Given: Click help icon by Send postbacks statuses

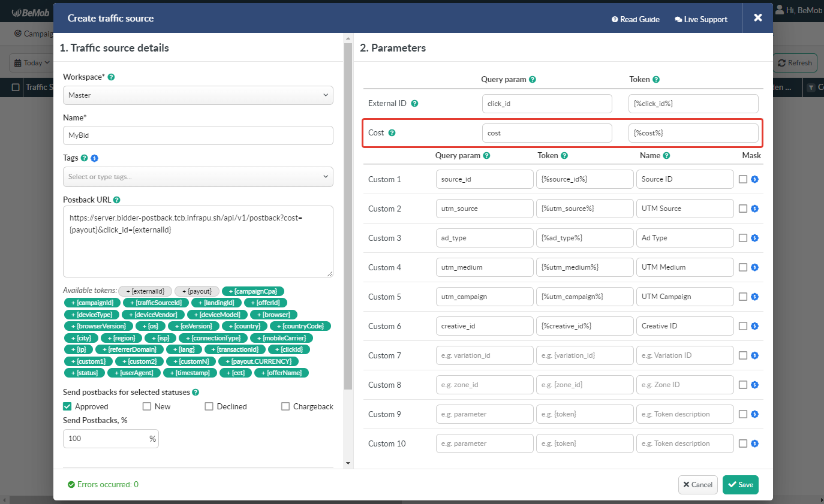Looking at the screenshot, I should [196, 393].
